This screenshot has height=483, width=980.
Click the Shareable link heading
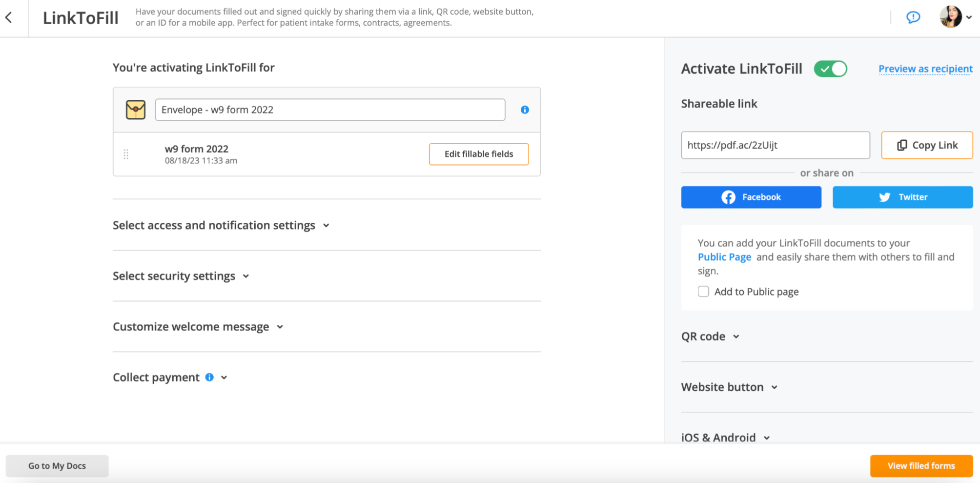(x=719, y=103)
